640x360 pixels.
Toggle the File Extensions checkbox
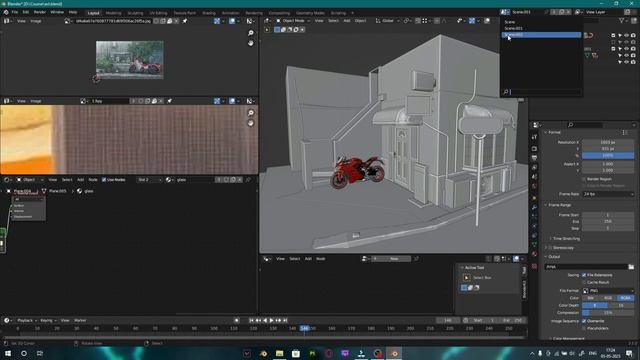click(584, 275)
